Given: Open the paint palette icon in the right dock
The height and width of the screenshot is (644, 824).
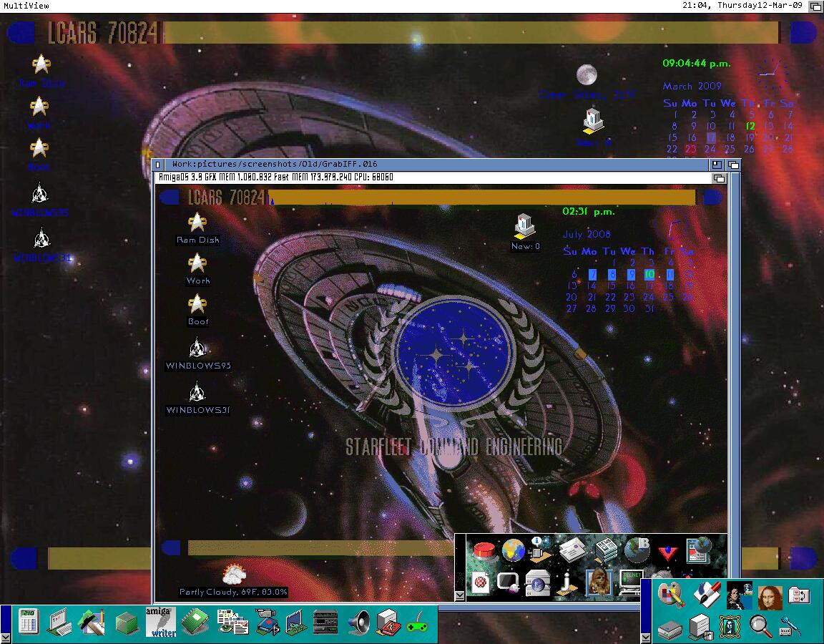Looking at the screenshot, I should pyautogui.click(x=670, y=595).
